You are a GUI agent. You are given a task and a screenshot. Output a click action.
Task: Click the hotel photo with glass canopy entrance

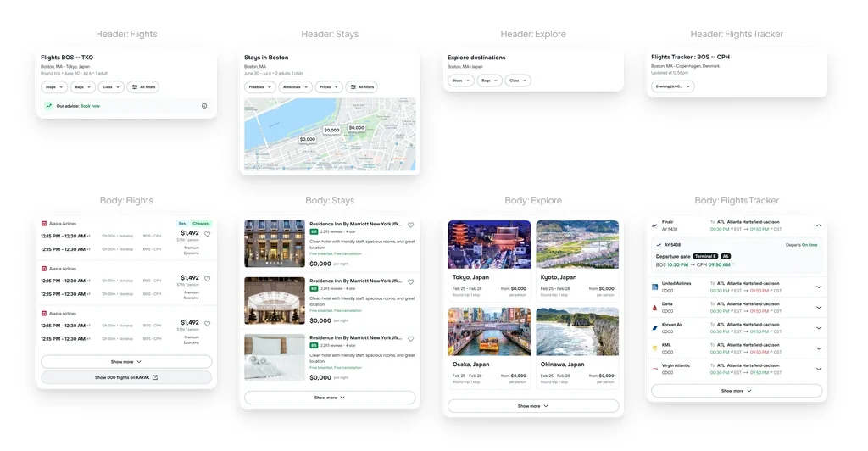[275, 300]
